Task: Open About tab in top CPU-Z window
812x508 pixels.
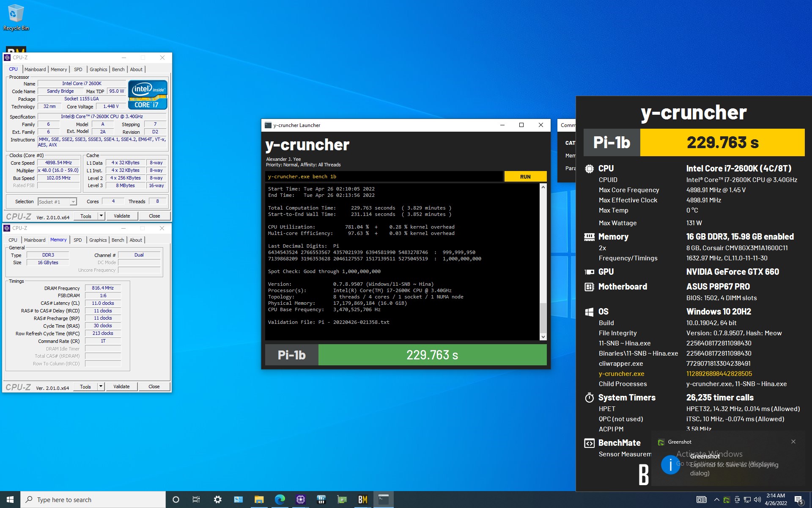Action: (x=136, y=69)
